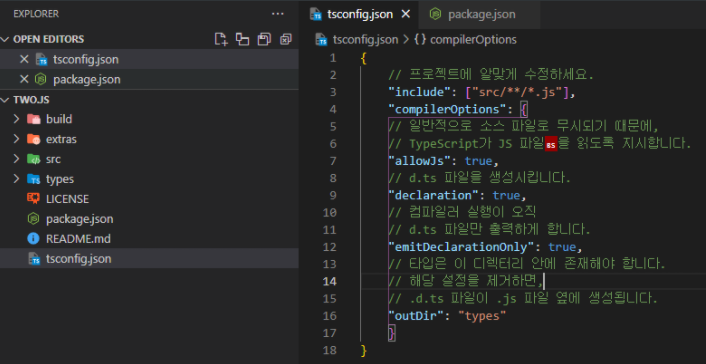Click the build folder icon
The width and height of the screenshot is (706, 364).
(x=34, y=119)
